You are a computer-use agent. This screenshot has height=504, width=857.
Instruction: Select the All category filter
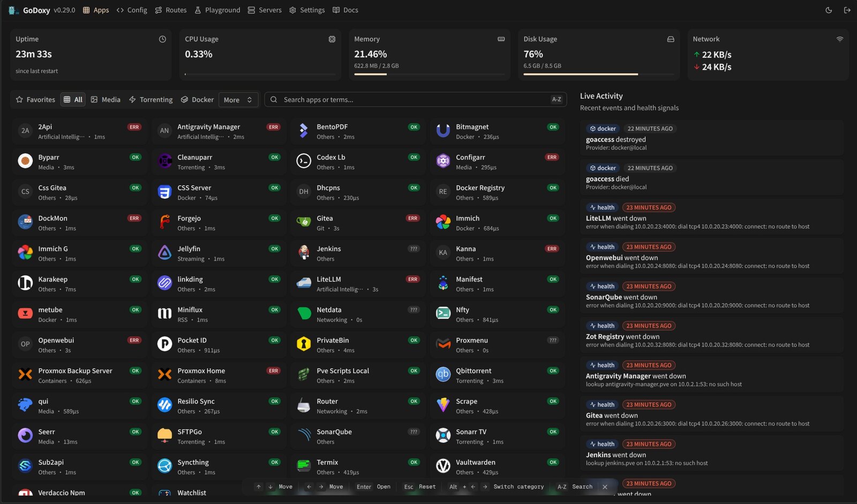73,100
